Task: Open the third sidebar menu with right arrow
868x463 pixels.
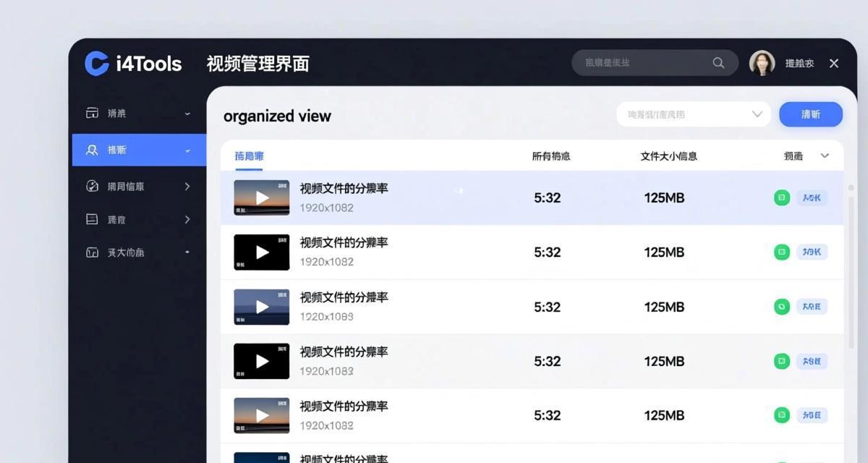Action: coord(187,186)
